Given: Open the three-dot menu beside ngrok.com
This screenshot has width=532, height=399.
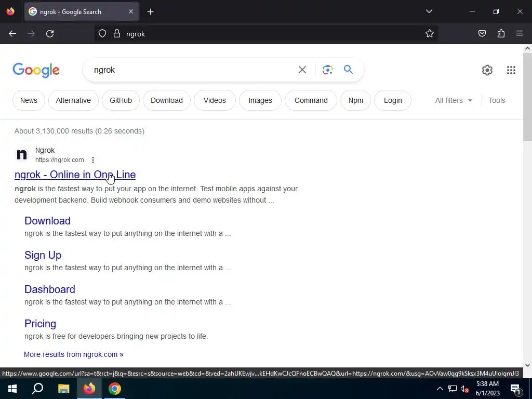Looking at the screenshot, I should (92, 160).
